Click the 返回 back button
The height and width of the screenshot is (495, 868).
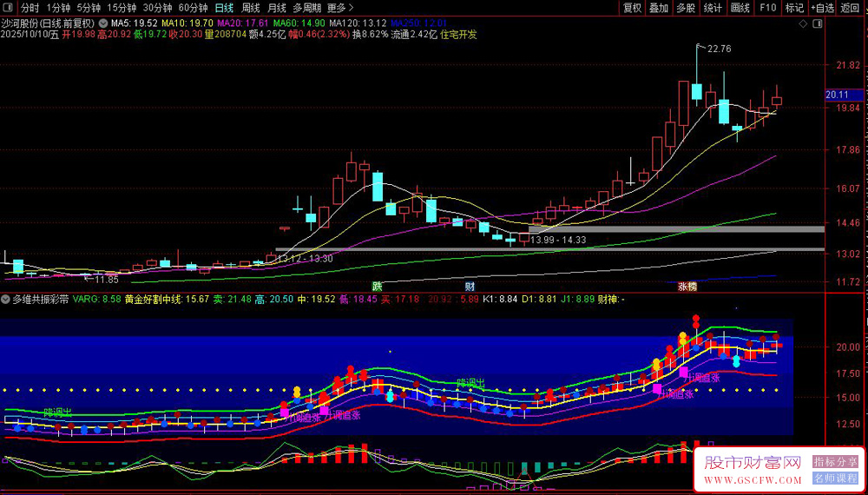(x=851, y=8)
